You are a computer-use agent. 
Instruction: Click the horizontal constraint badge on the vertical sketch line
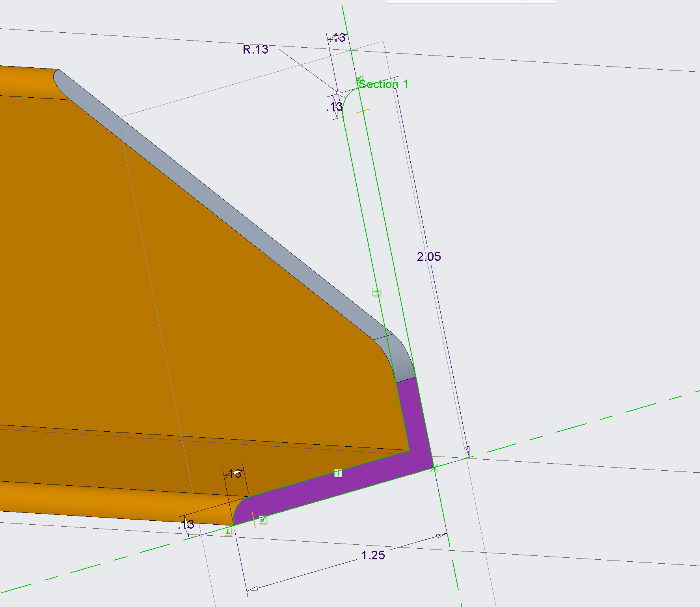click(x=376, y=292)
